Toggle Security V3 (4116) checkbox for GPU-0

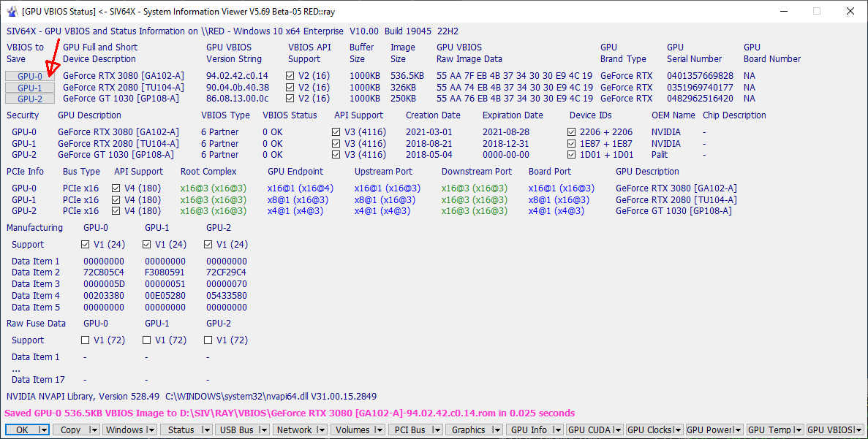point(336,132)
